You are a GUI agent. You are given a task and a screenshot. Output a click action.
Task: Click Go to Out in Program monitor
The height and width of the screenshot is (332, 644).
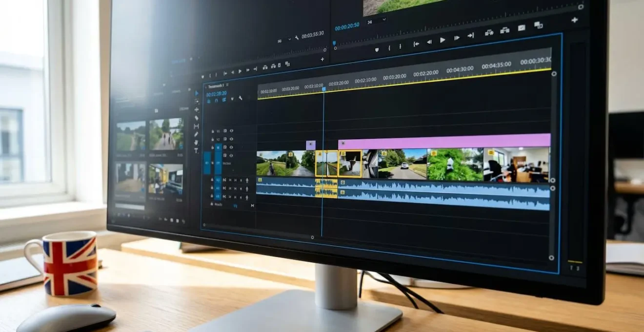(470, 35)
